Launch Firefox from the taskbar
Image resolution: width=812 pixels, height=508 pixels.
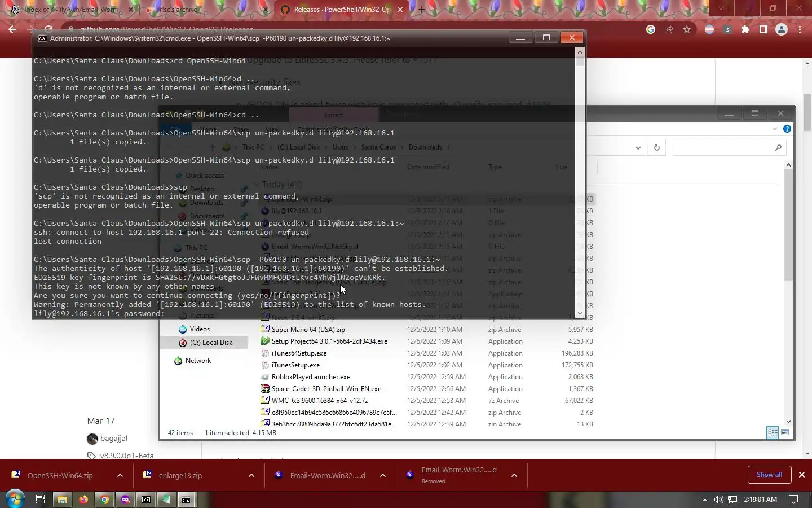[x=83, y=500]
